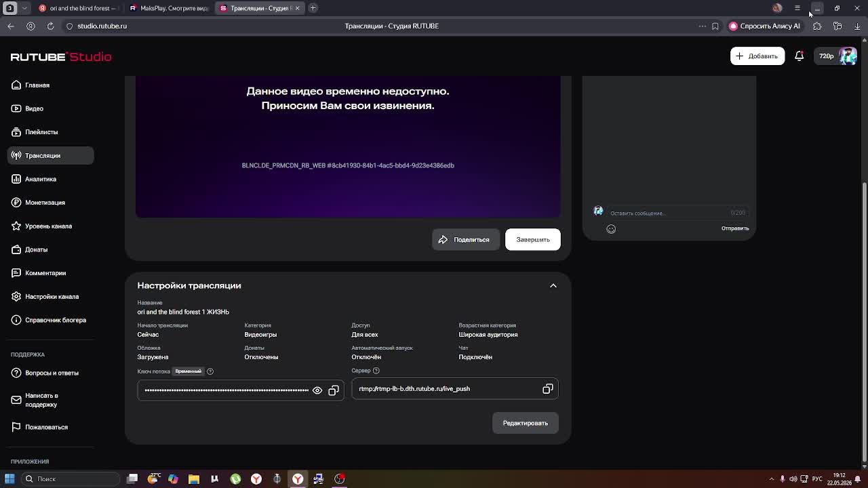Image resolution: width=868 pixels, height=488 pixels.
Task: Click the video error code text
Action: tap(348, 165)
